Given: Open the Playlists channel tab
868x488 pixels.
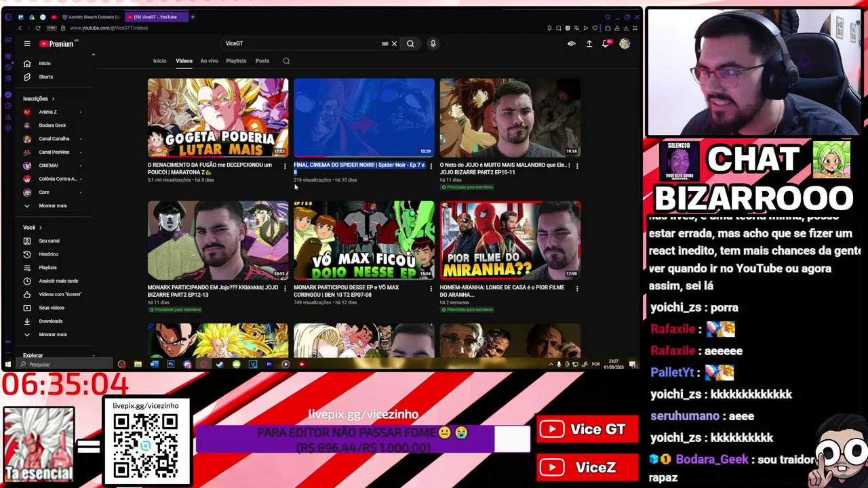Looking at the screenshot, I should pyautogui.click(x=236, y=61).
